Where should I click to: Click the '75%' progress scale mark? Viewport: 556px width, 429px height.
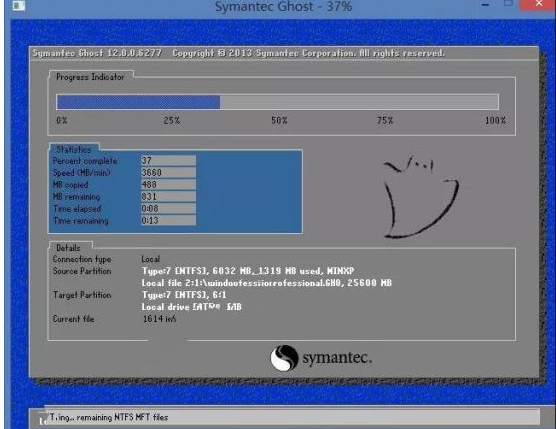[385, 121]
